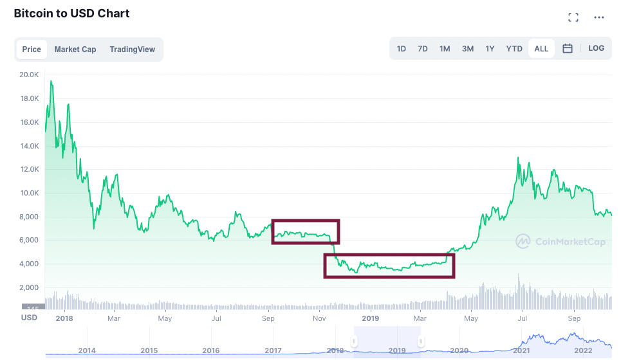Click the 20.0K y-axis label
Image resolution: width=621 pixels, height=364 pixels.
[29, 75]
